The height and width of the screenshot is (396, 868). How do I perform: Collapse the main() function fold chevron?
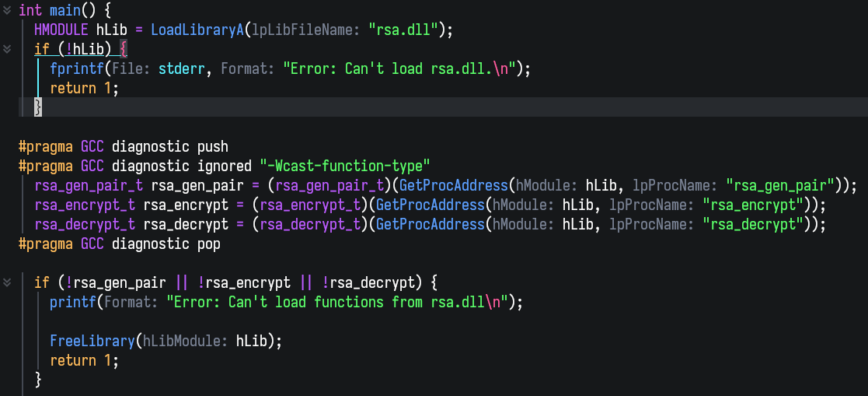pos(7,9)
